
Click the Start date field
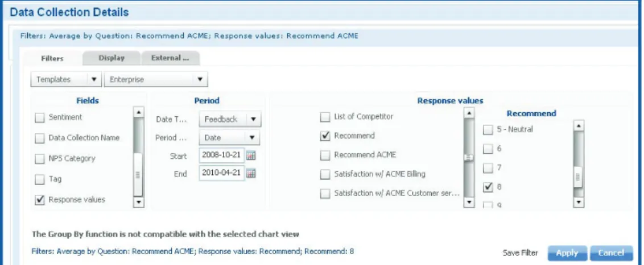tap(222, 156)
